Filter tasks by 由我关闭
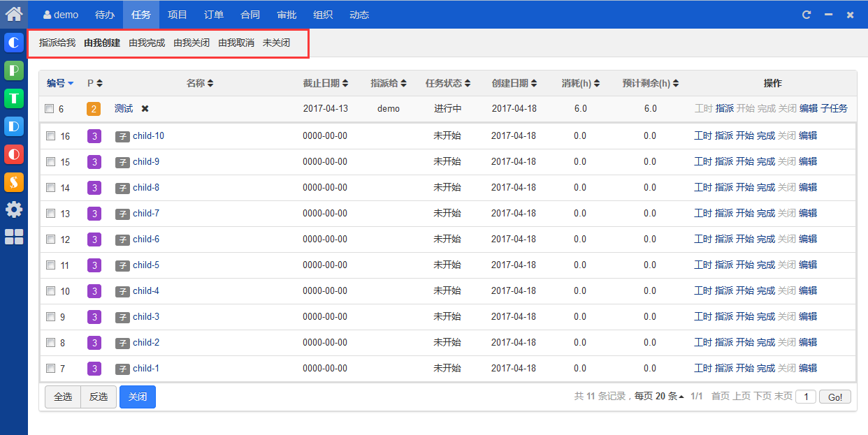Image resolution: width=868 pixels, height=435 pixels. (x=191, y=43)
